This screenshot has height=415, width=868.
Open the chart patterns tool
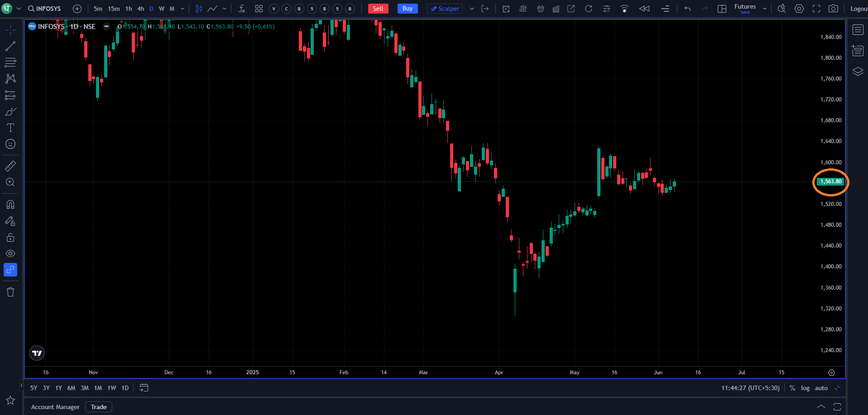coord(10,79)
